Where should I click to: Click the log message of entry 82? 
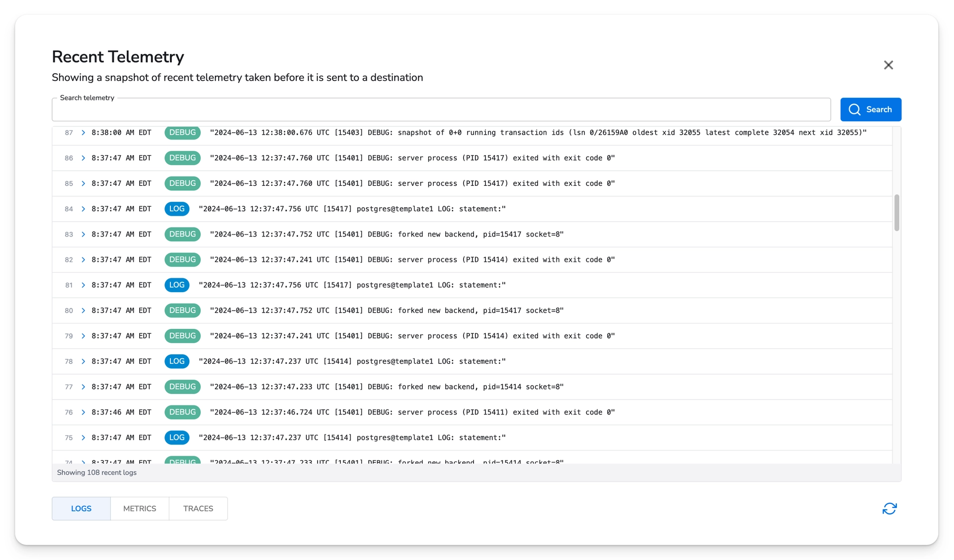(412, 259)
